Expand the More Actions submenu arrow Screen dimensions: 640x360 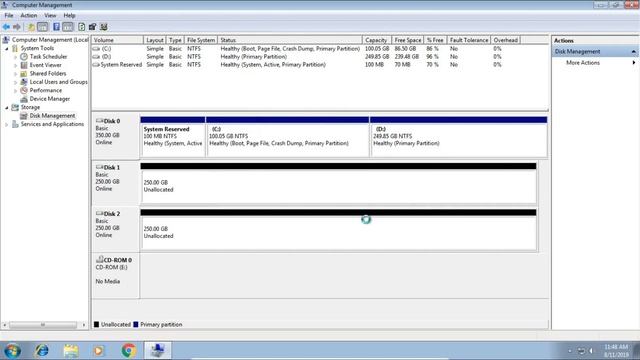[633, 63]
